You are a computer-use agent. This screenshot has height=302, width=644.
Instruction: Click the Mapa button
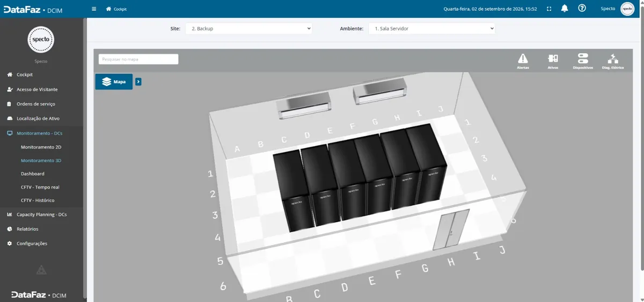coord(114,82)
